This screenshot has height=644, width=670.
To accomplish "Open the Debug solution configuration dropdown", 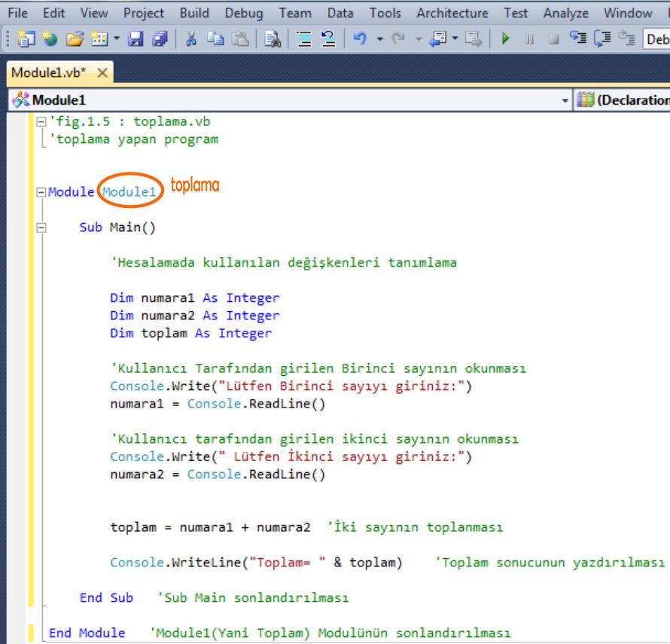I will tap(656, 39).
